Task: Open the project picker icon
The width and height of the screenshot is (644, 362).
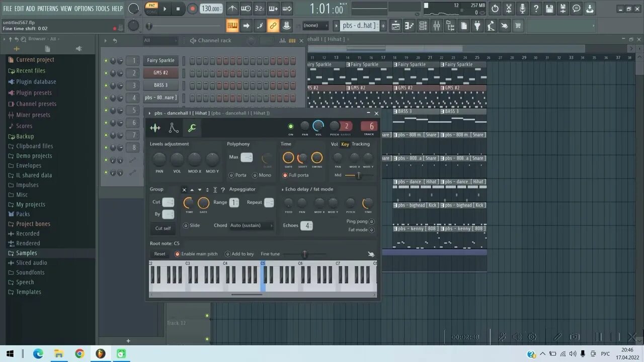Action: click(x=464, y=26)
